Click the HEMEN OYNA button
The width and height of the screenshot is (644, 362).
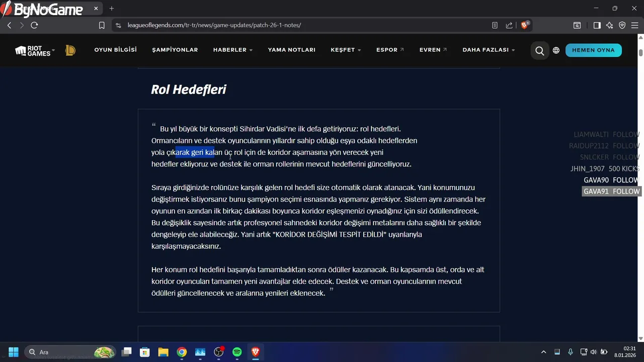coord(594,50)
